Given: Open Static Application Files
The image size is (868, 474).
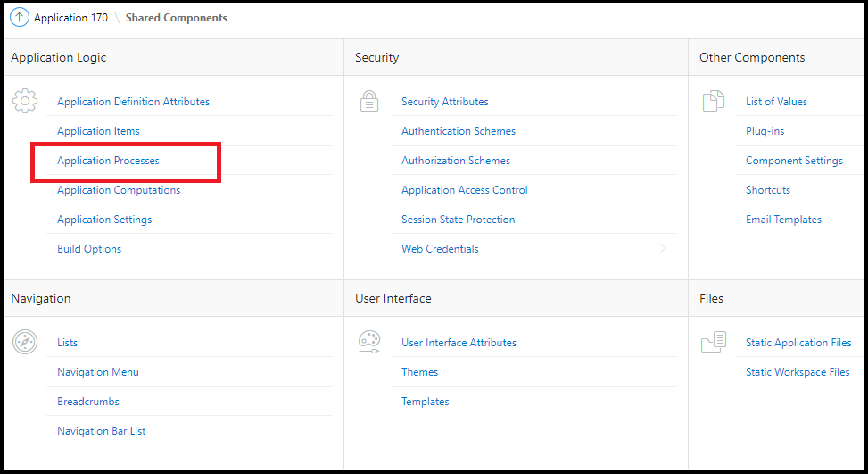Looking at the screenshot, I should [798, 343].
